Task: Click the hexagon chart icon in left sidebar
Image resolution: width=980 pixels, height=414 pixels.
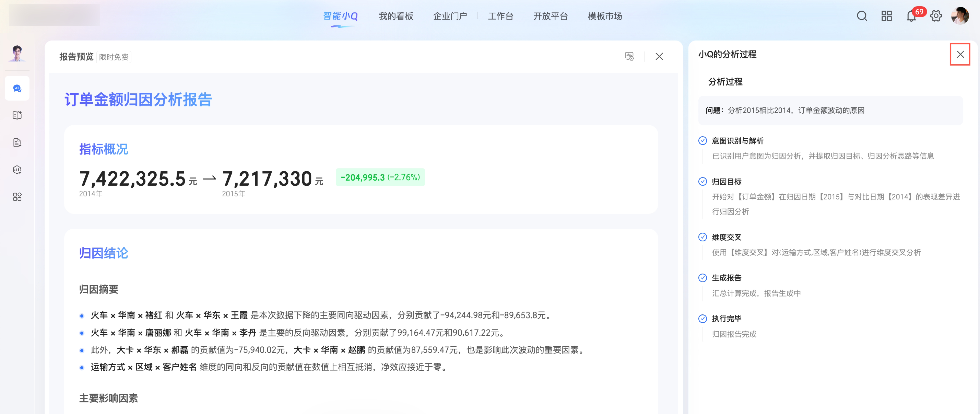Action: pos(17,170)
